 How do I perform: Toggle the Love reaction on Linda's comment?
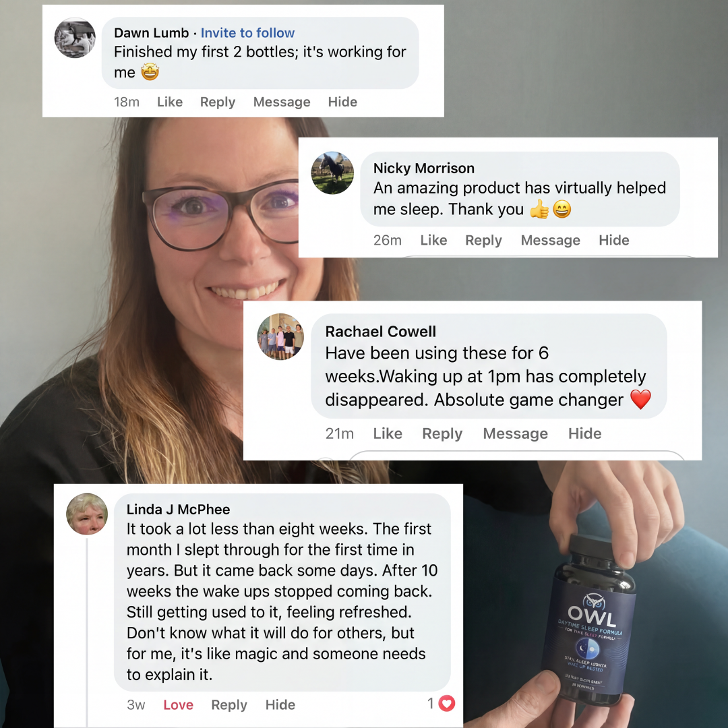[178, 704]
